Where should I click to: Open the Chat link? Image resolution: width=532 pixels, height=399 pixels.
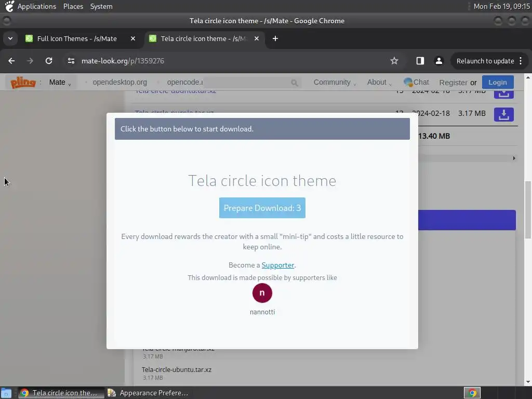pos(416,82)
